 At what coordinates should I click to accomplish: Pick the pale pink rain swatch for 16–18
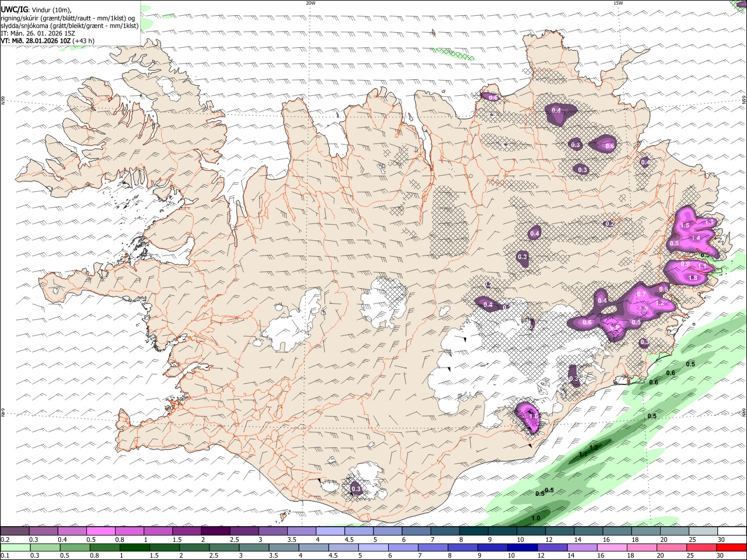(x=612, y=547)
